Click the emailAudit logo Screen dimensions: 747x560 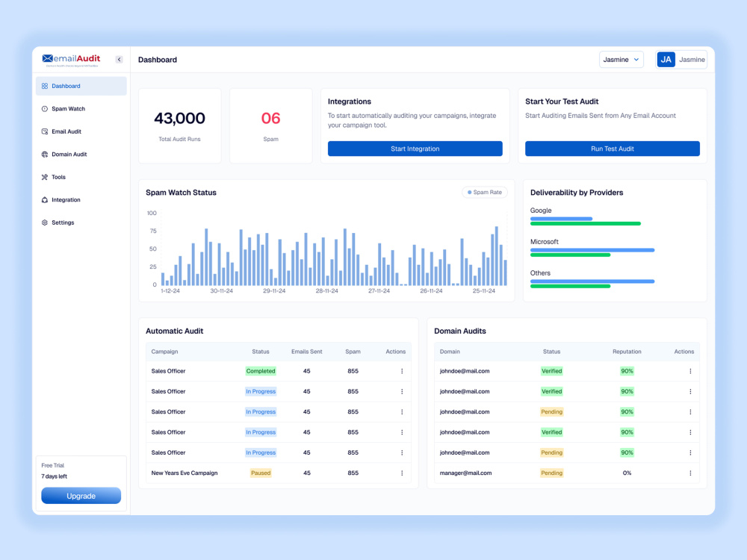coord(71,60)
